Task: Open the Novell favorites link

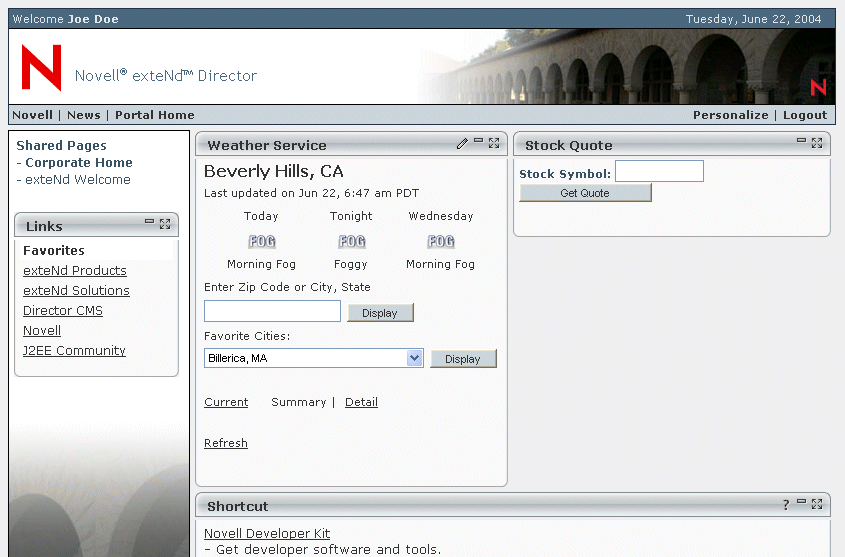Action: coord(42,330)
